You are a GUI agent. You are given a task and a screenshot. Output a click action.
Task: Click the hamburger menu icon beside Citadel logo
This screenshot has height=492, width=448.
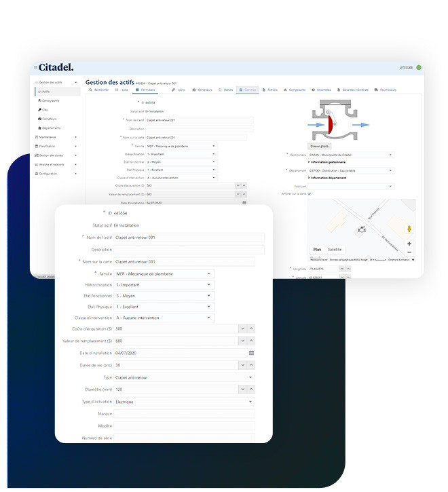click(x=35, y=67)
